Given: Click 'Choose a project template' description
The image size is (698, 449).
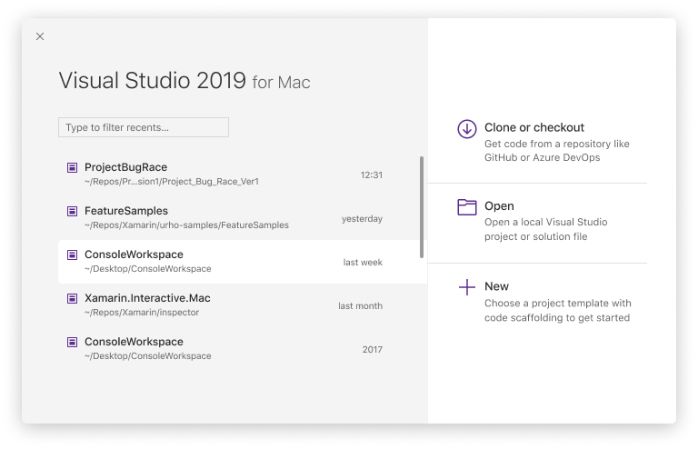Looking at the screenshot, I should [x=558, y=310].
